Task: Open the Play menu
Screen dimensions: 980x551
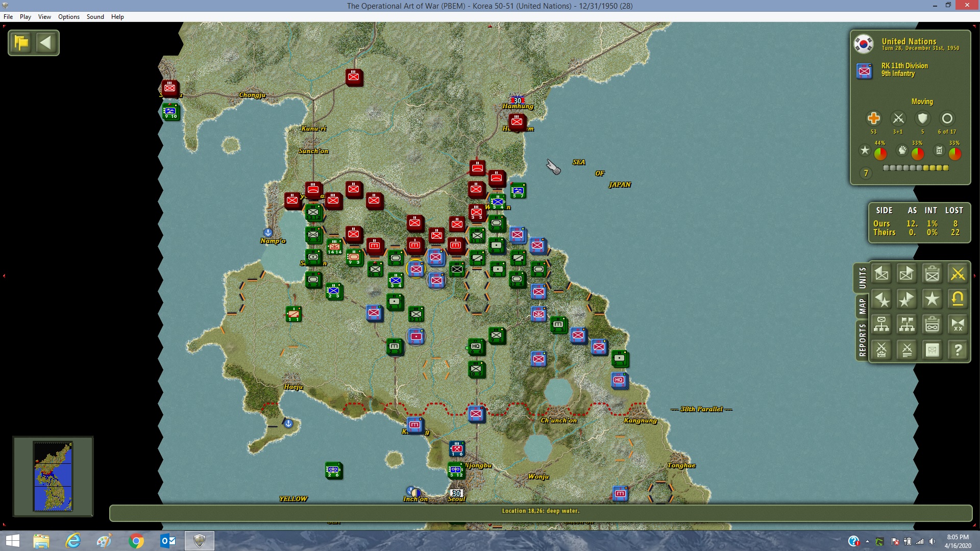Action: coord(26,17)
